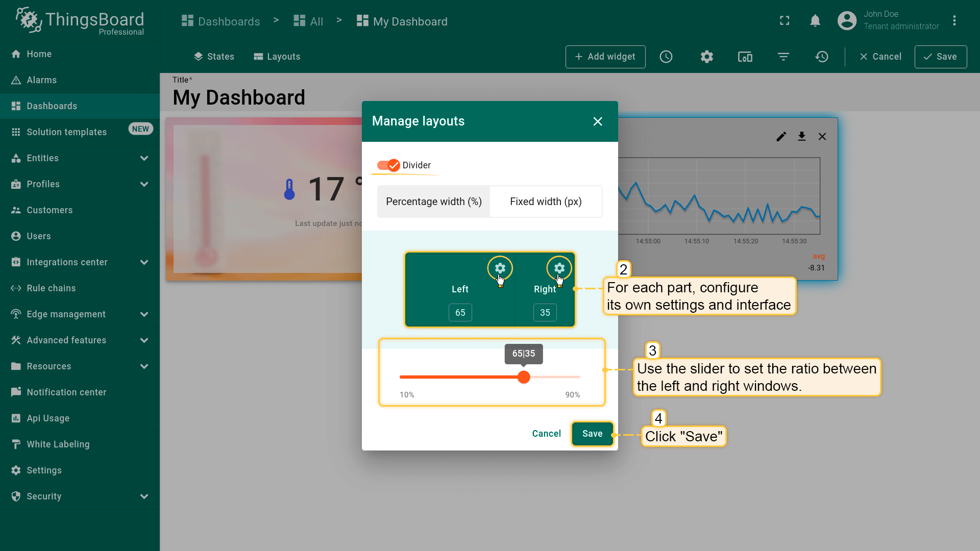Screen dimensions: 980x551
Task: Edit the chart widget pencil icon
Action: 781,136
